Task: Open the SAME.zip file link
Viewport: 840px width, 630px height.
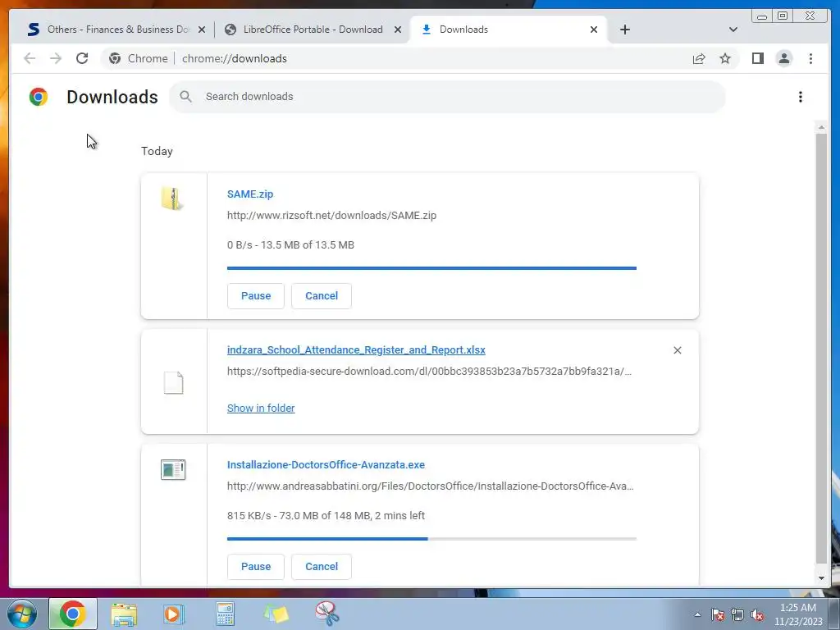Action: tap(250, 194)
